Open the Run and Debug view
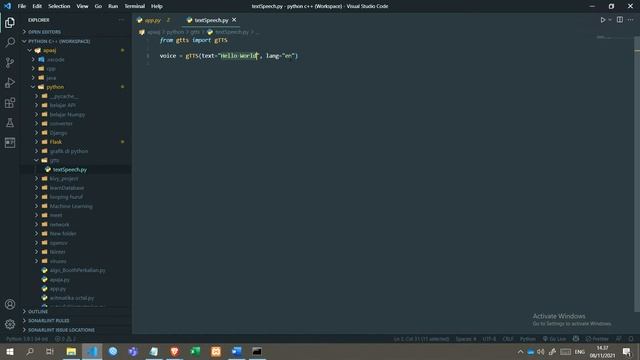The height and width of the screenshot is (360, 640). coord(10,82)
